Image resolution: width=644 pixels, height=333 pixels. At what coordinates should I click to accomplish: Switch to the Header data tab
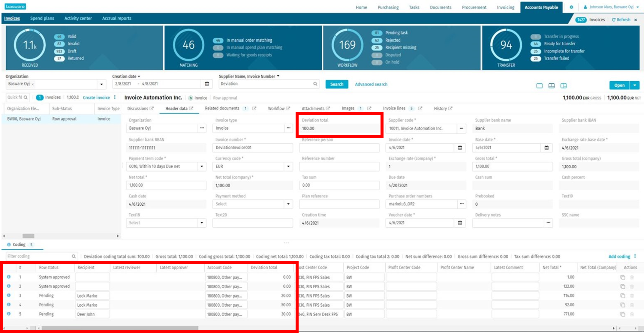[177, 108]
